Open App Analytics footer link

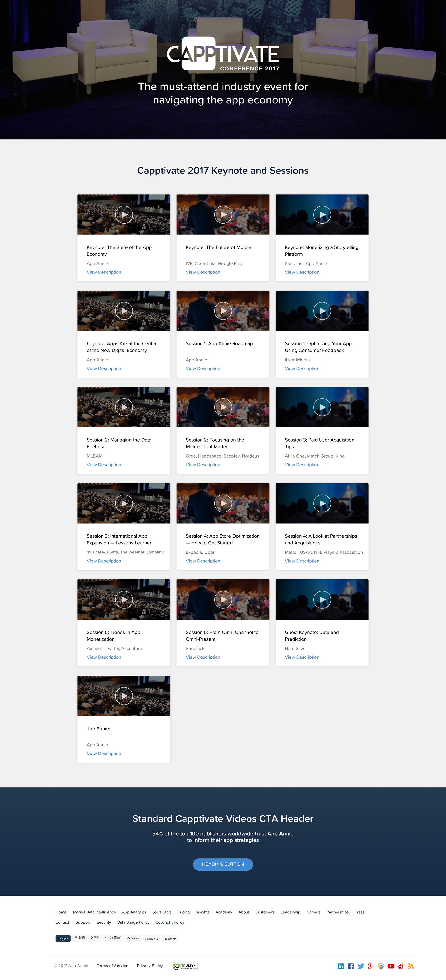(134, 912)
